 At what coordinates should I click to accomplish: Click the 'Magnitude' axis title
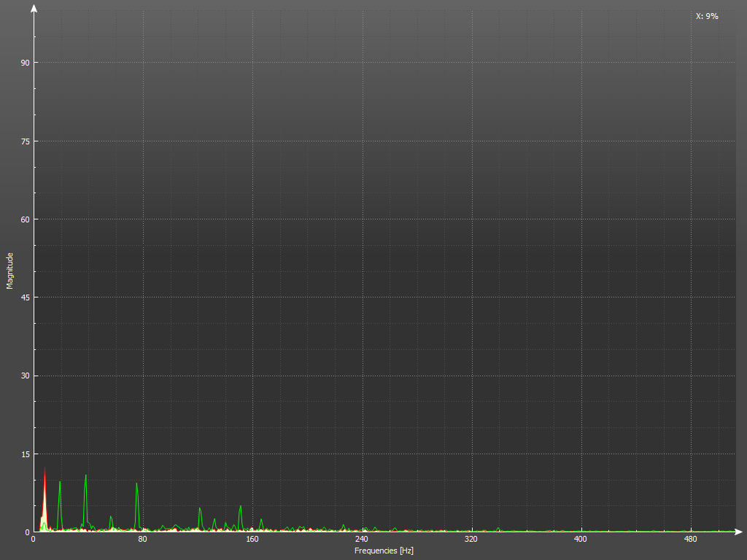click(x=9, y=271)
